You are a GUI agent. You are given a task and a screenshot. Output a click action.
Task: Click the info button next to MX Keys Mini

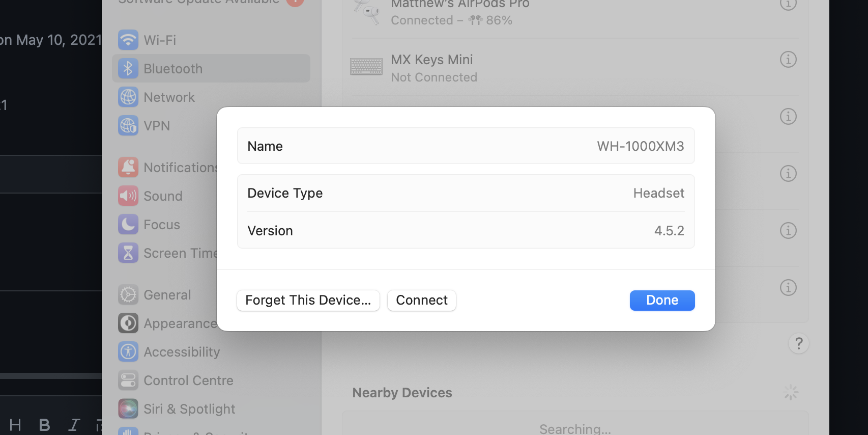pyautogui.click(x=788, y=59)
